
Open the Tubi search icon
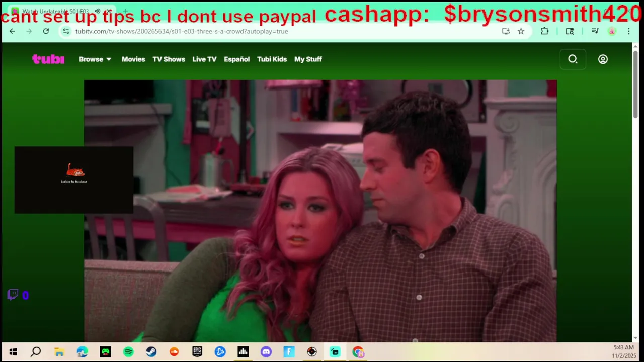point(573,59)
